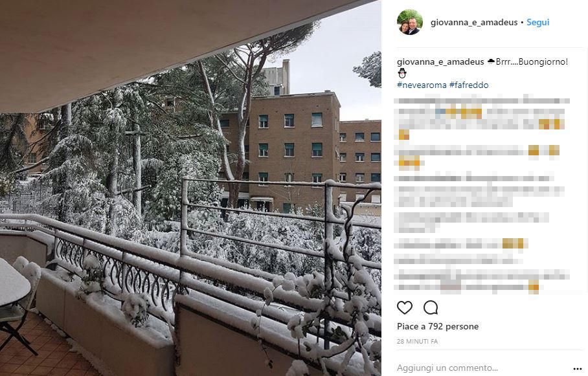Follow the account with Segui
Viewport: 588px width, 376px height.
pos(537,22)
